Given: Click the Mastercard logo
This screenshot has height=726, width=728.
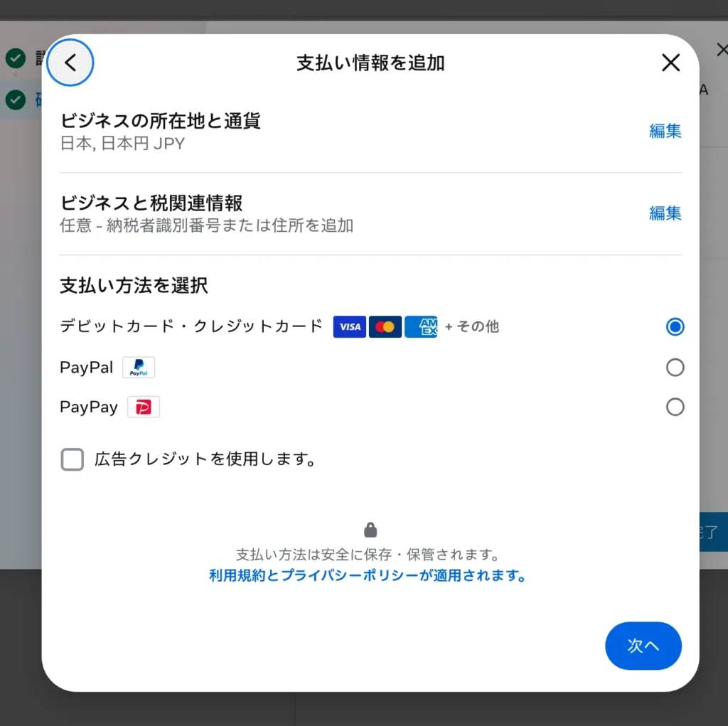Looking at the screenshot, I should click(x=385, y=326).
